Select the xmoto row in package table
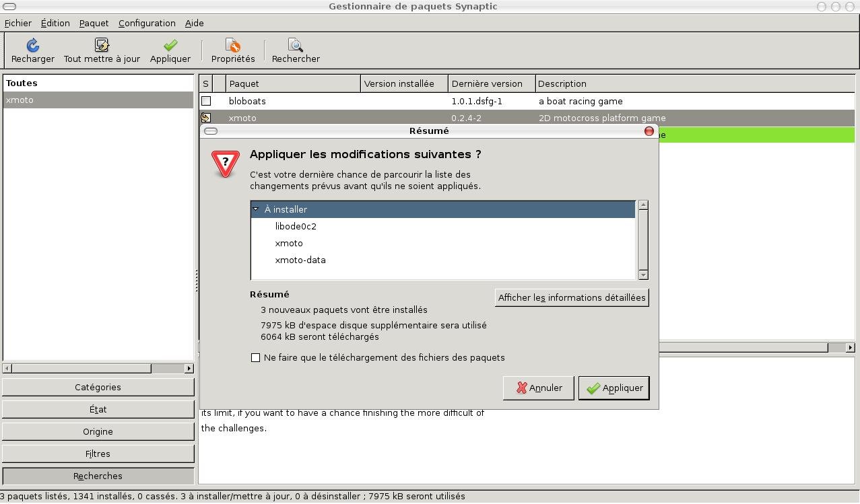 (527, 118)
